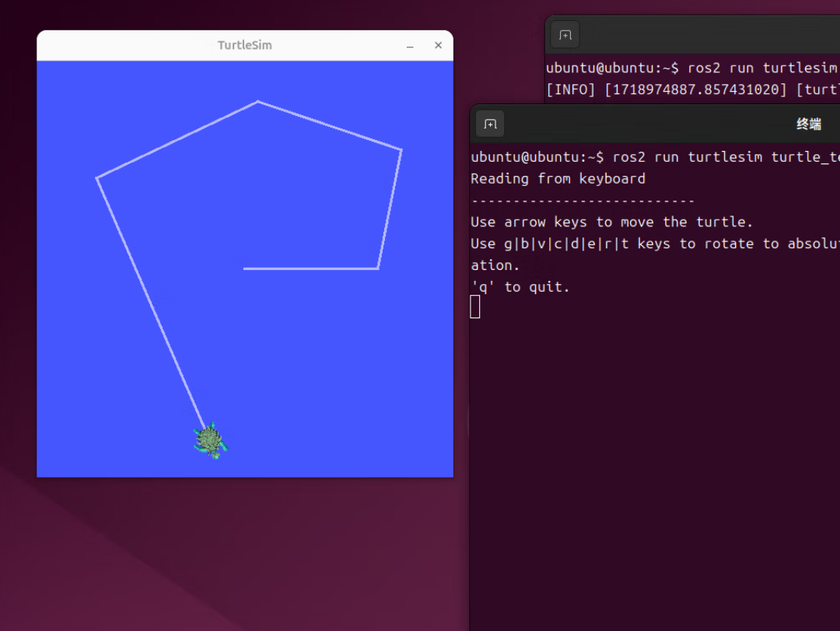Click the 'q' to quit line
Viewport: 840px width, 631px height.
coord(520,287)
